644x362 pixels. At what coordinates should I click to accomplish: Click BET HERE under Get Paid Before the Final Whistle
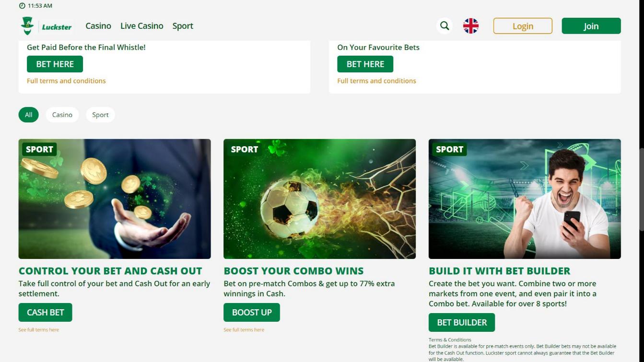point(55,64)
